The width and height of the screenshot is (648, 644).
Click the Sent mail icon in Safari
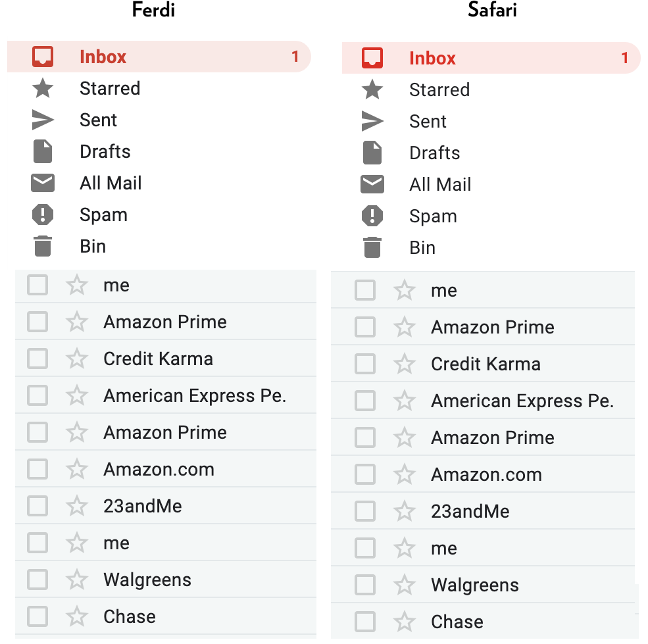tap(372, 121)
